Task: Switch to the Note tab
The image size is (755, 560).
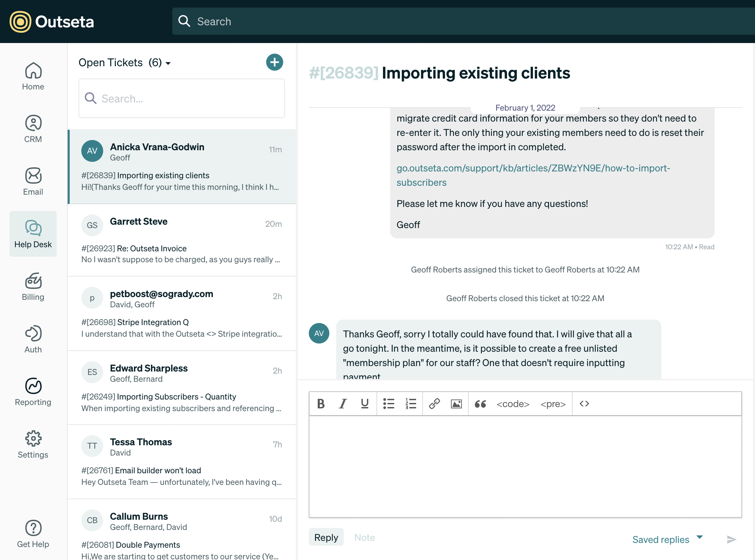Action: [364, 537]
